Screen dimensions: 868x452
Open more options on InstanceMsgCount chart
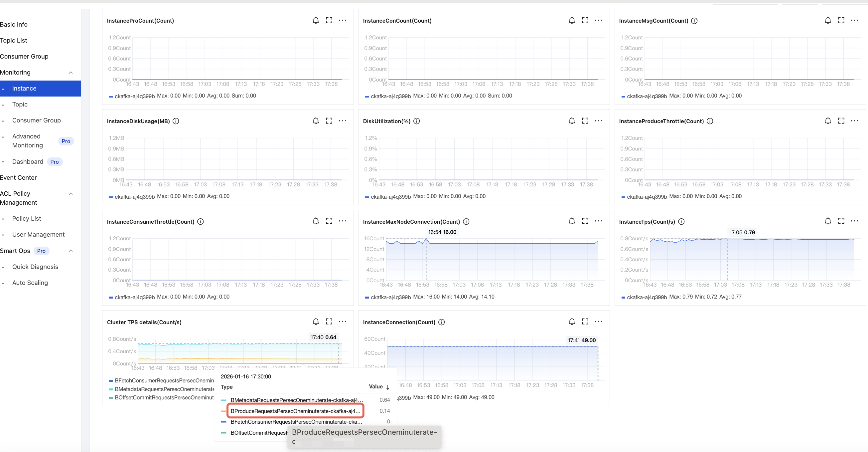(x=854, y=20)
